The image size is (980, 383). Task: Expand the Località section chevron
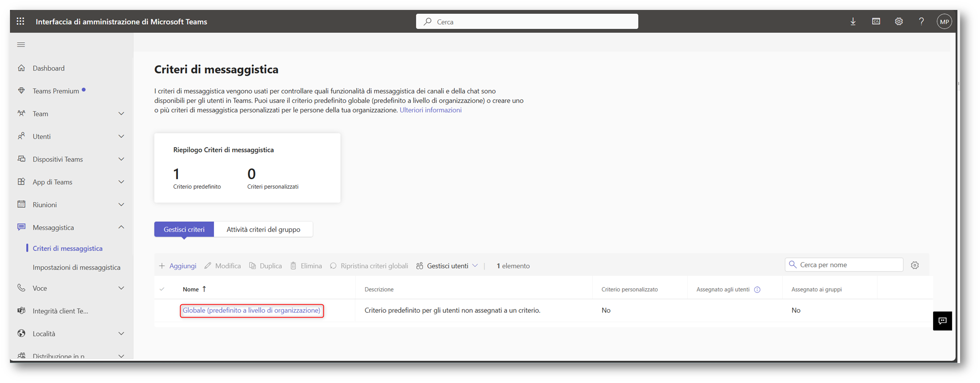pos(121,333)
